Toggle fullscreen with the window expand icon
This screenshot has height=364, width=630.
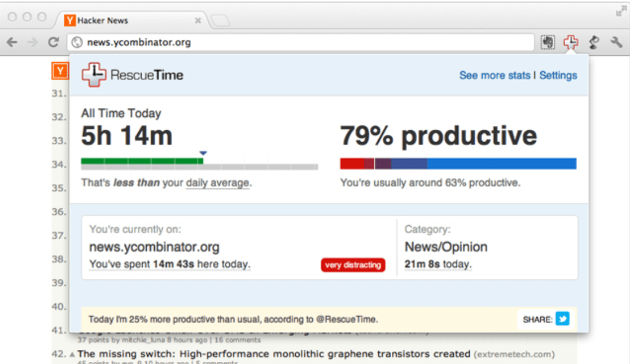(620, 12)
